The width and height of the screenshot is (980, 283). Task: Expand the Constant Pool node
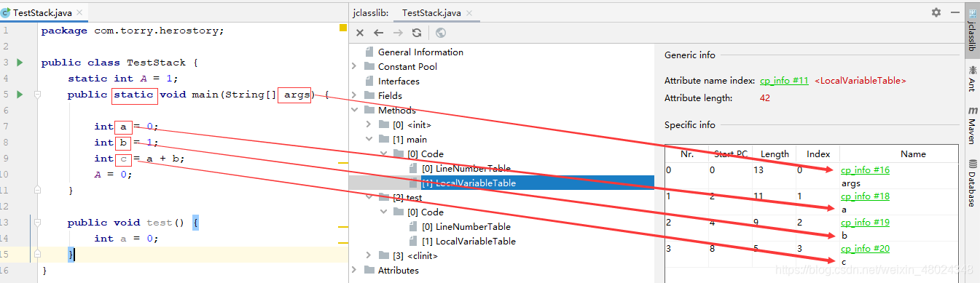pos(354,66)
